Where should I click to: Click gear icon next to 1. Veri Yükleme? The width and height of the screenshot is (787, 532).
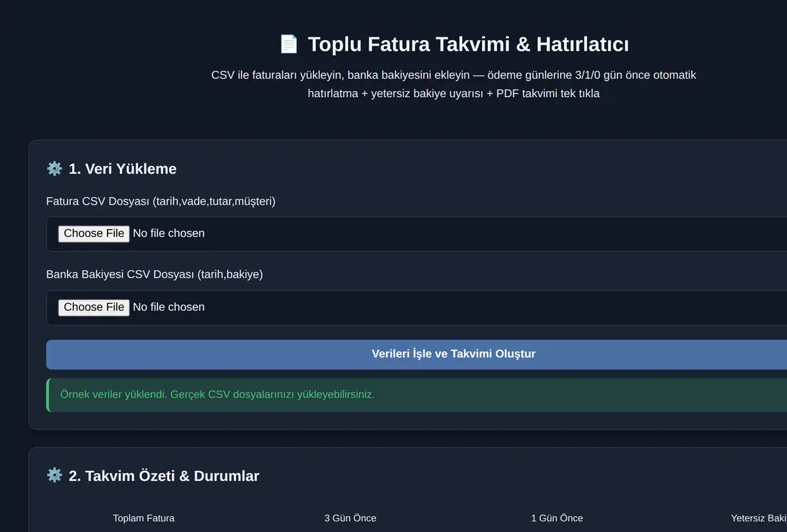click(54, 169)
